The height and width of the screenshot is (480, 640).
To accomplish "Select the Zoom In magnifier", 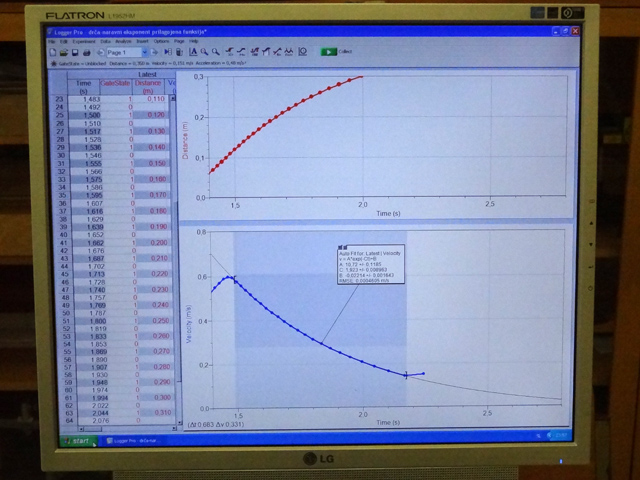I will (x=204, y=51).
